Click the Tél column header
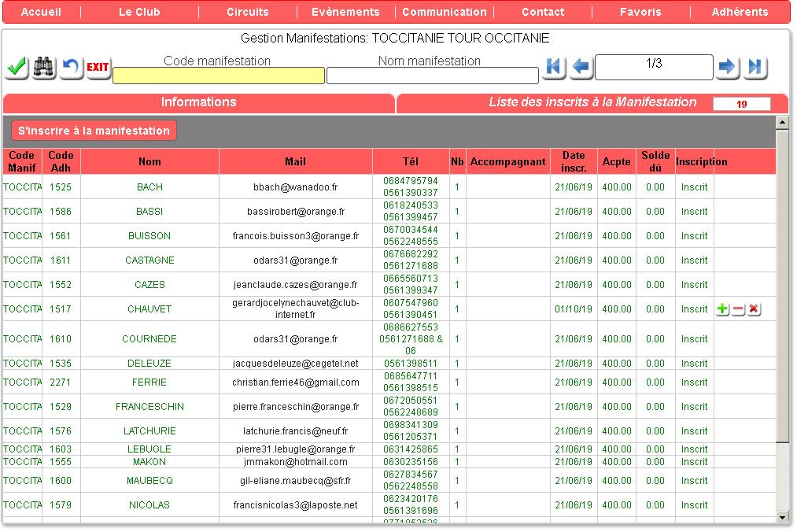 411,162
